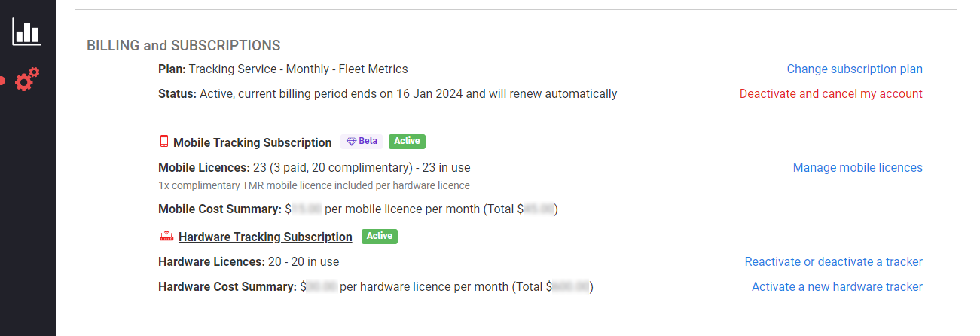The image size is (980, 336).
Task: Open the Mobile Tracking Subscription heading link
Action: point(252,142)
